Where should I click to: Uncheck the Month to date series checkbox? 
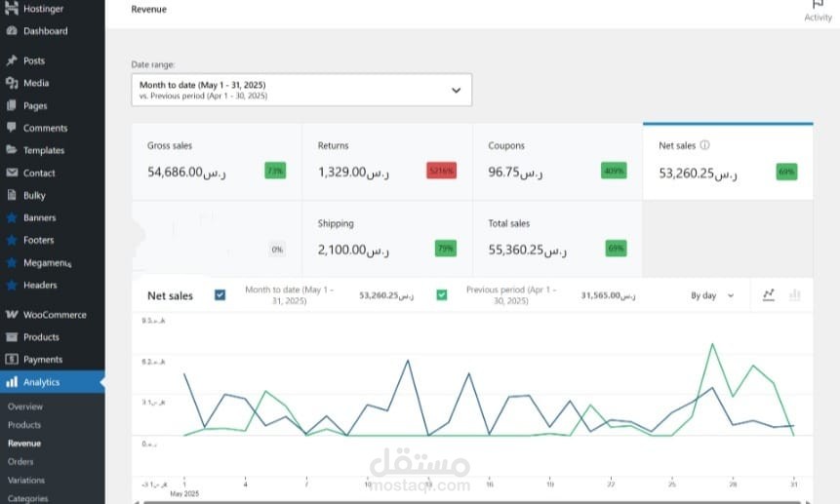(220, 294)
